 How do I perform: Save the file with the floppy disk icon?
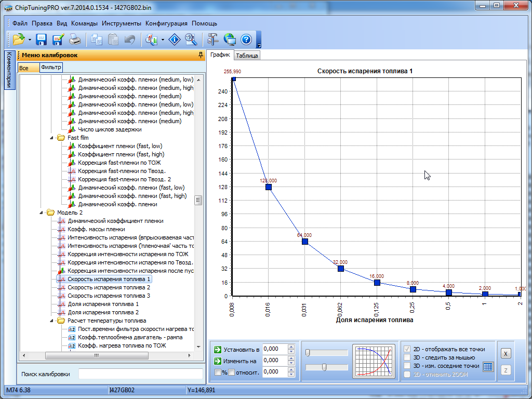pos(42,39)
